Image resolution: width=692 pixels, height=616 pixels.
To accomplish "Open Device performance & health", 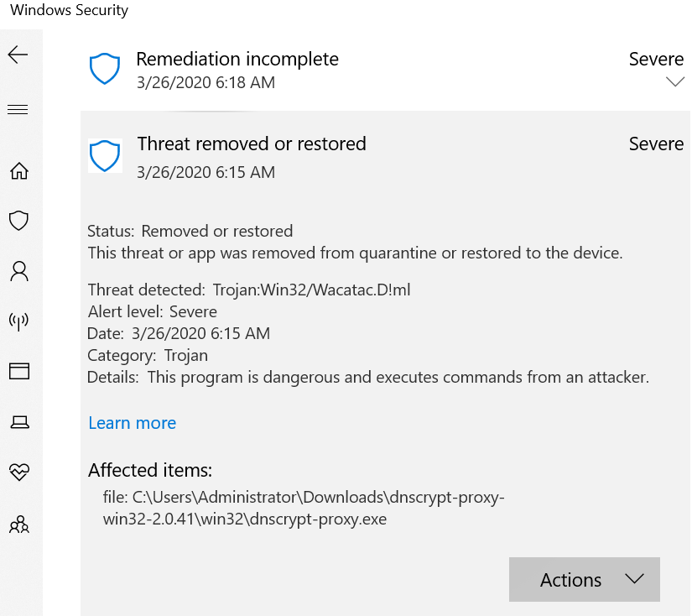I will (20, 472).
